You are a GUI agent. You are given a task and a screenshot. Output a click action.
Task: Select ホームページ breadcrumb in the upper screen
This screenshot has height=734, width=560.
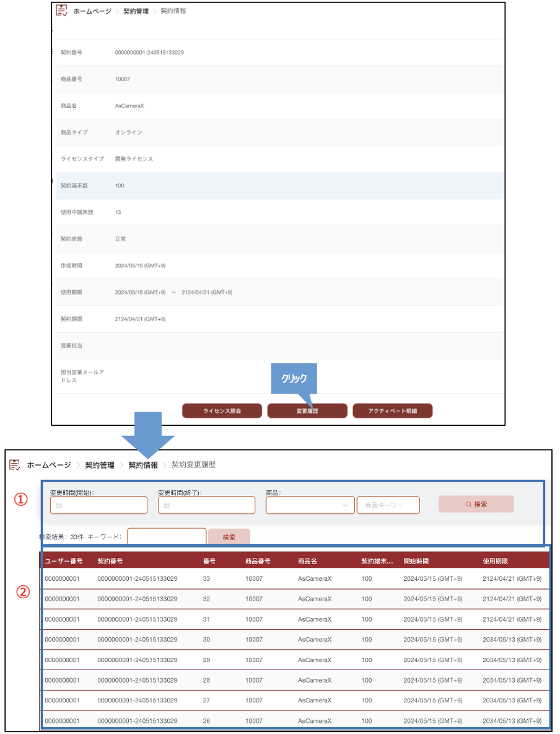click(x=93, y=11)
